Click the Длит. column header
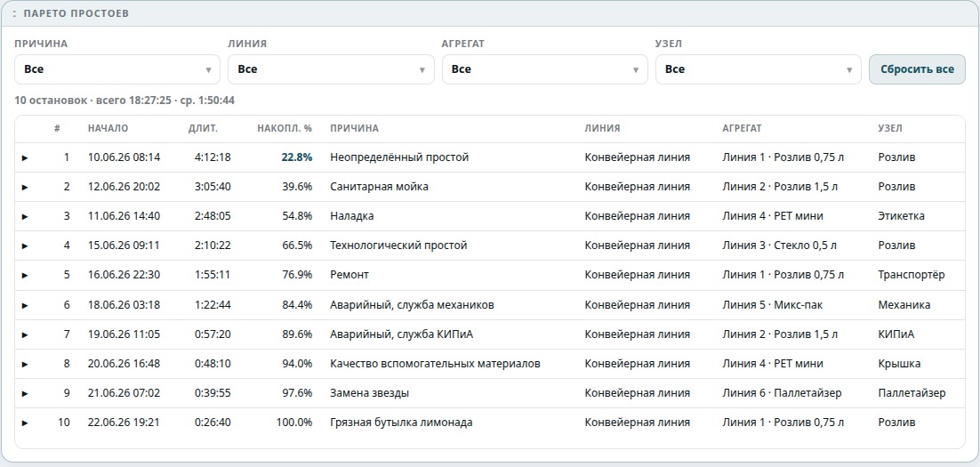The width and height of the screenshot is (980, 467). click(x=203, y=128)
